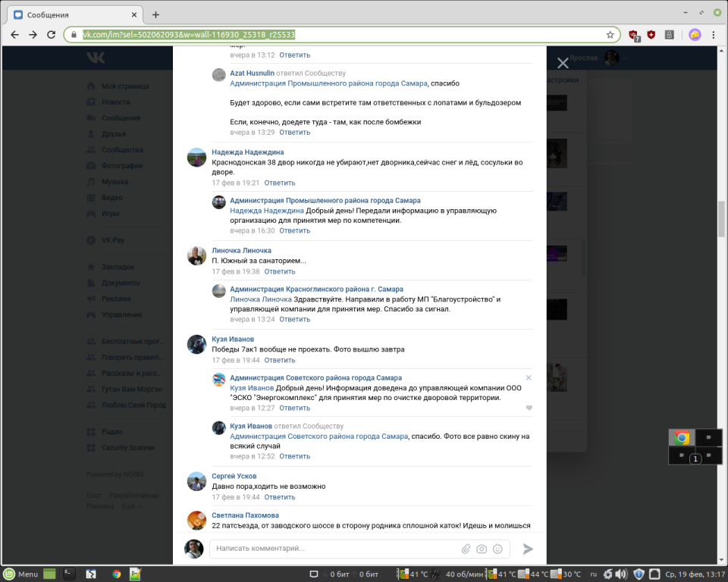Close the post overlay with the X icon
728x582 pixels.
pos(563,64)
